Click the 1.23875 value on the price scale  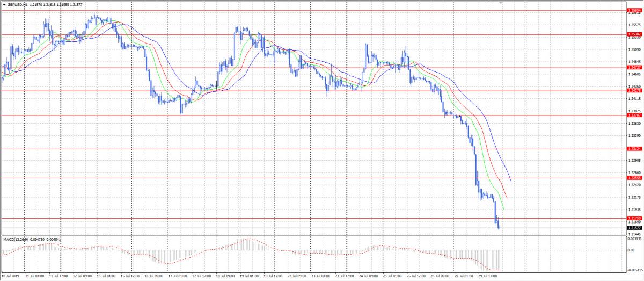point(634,111)
